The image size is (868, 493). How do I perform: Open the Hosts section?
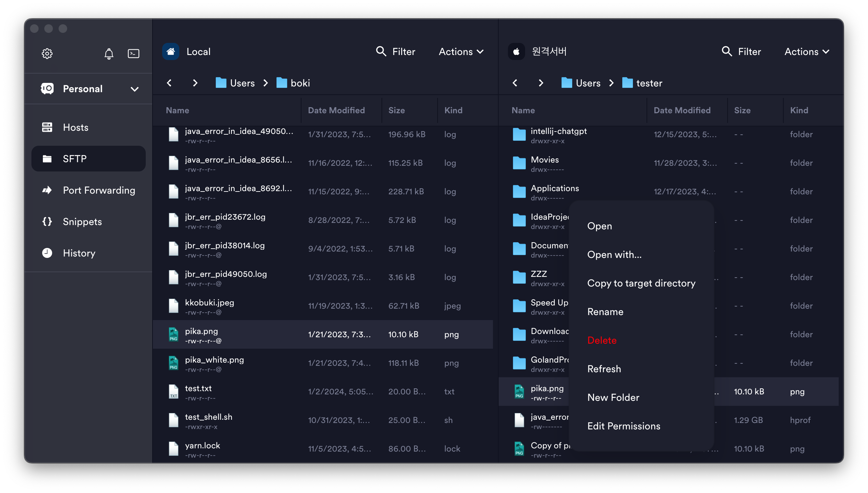pyautogui.click(x=75, y=128)
